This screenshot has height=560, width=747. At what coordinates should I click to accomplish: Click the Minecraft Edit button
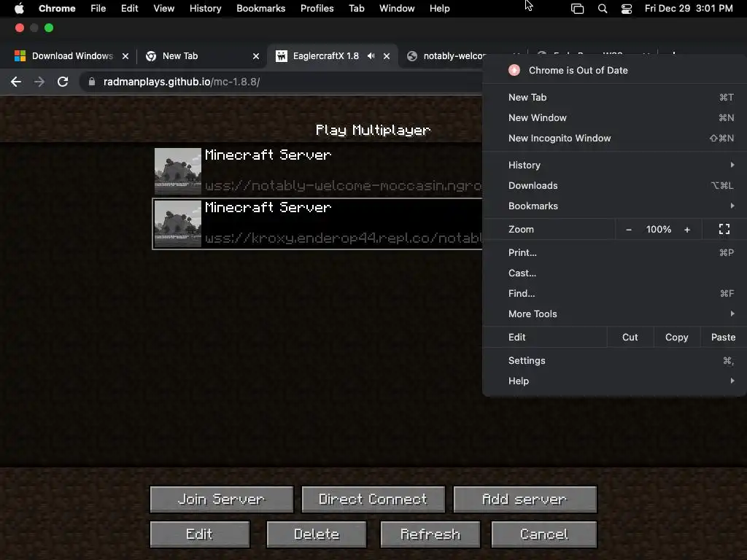200,534
